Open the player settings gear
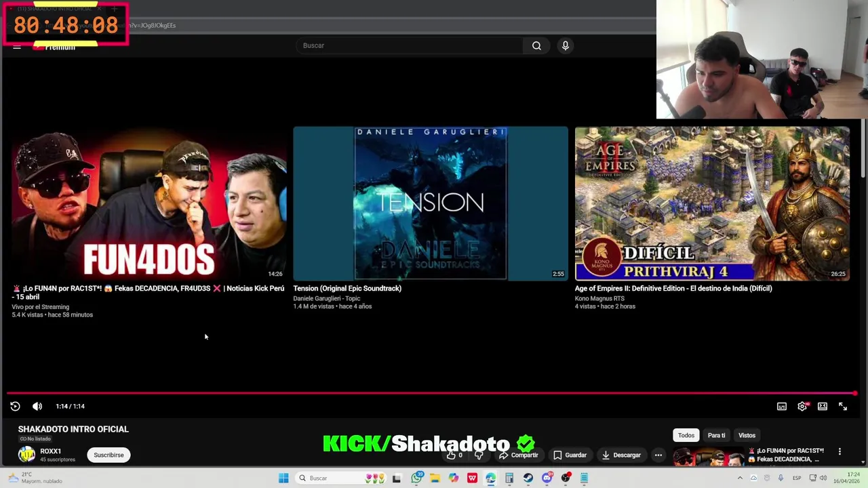 [x=802, y=406]
